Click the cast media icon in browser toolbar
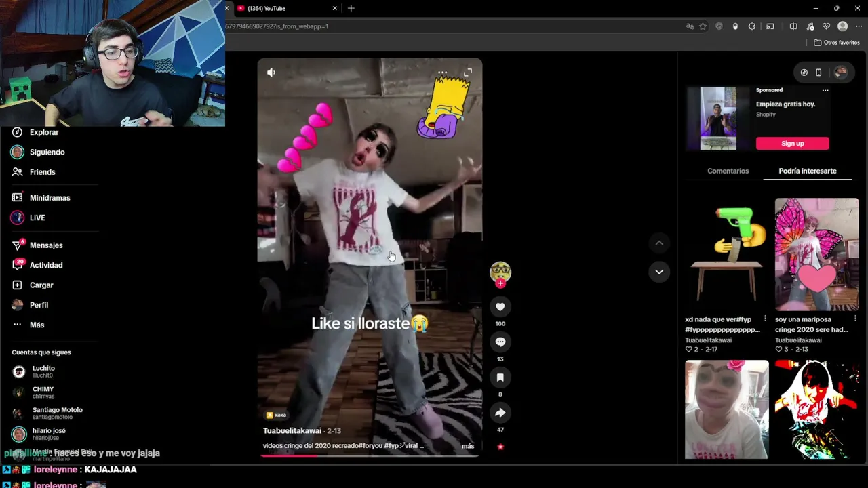Viewport: 868px width, 488px height. (x=770, y=26)
